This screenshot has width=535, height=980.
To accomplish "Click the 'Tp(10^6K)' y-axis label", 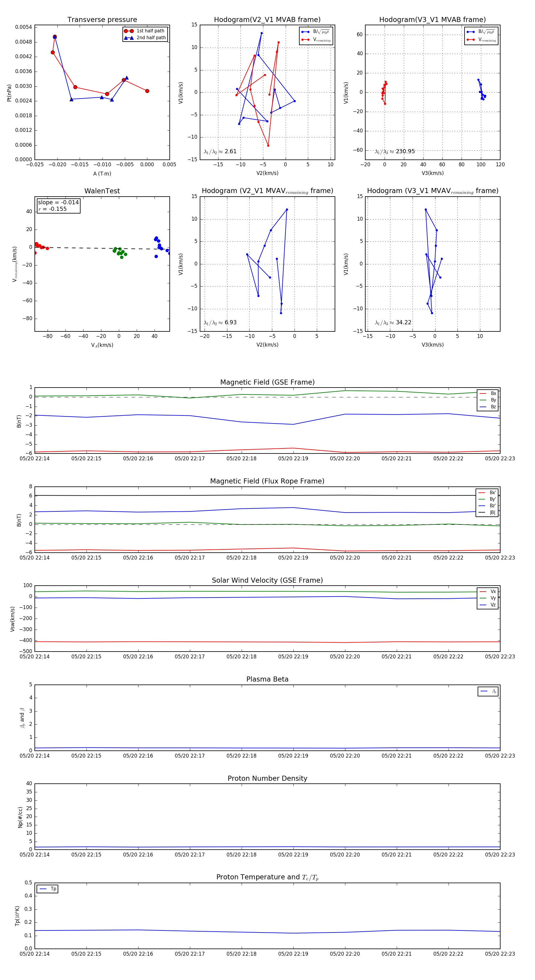I will [x=17, y=916].
